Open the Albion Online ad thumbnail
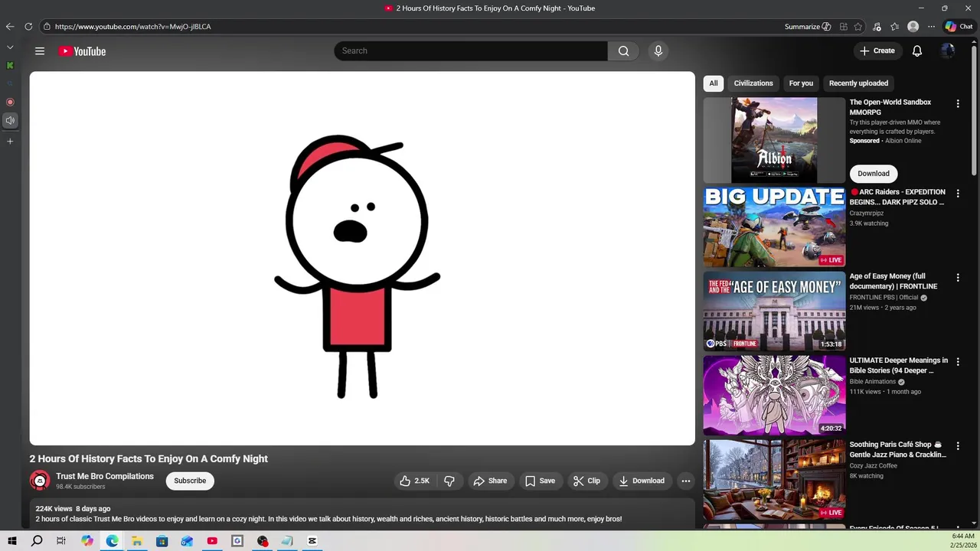980x551 pixels. (774, 140)
